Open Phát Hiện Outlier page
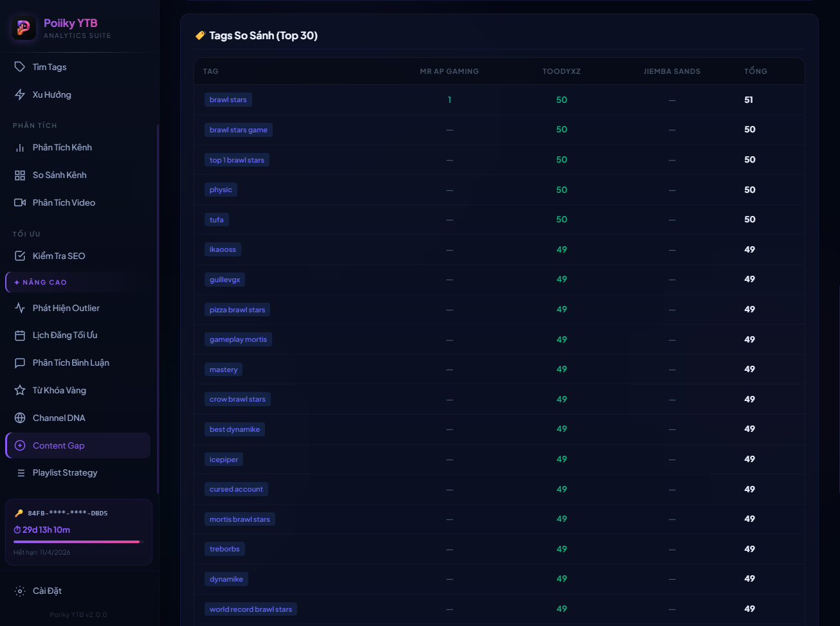This screenshot has width=840, height=626. (x=66, y=308)
